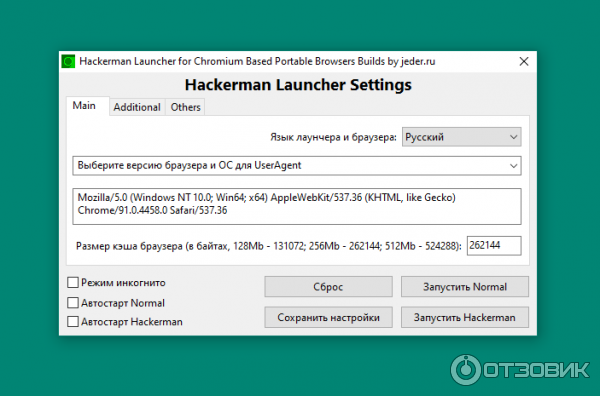Enable the Режим инкогнито checkbox
Image resolution: width=600 pixels, height=396 pixels.
[73, 283]
